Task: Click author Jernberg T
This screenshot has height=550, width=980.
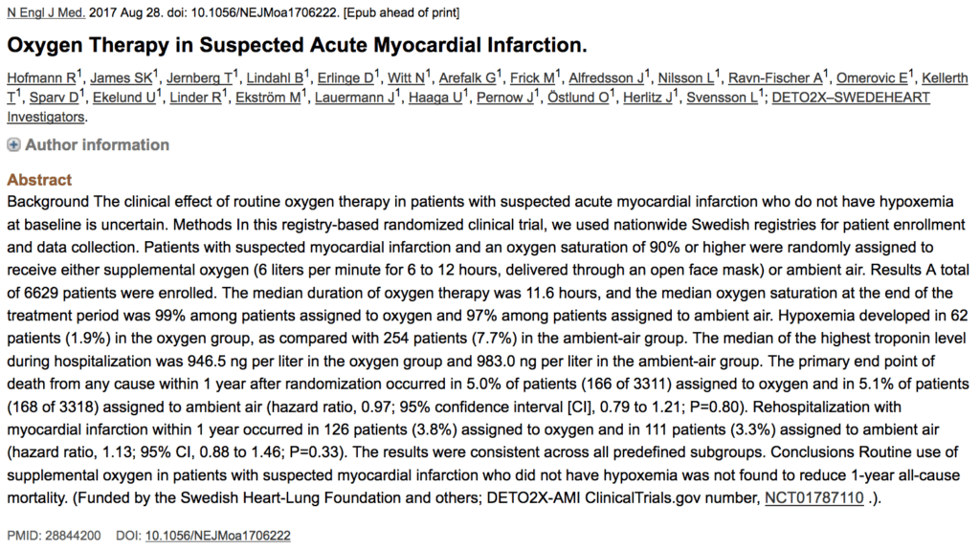Action: click(199, 78)
